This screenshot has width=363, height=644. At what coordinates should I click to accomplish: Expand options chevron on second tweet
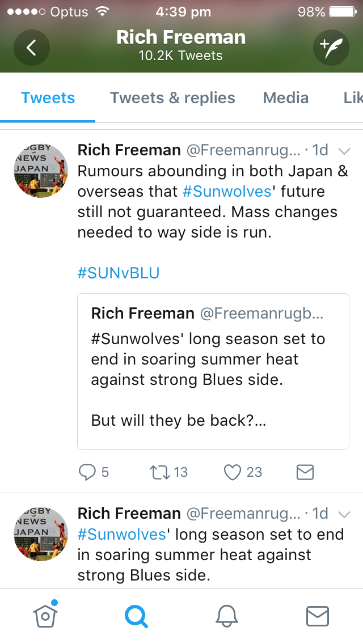tap(344, 514)
